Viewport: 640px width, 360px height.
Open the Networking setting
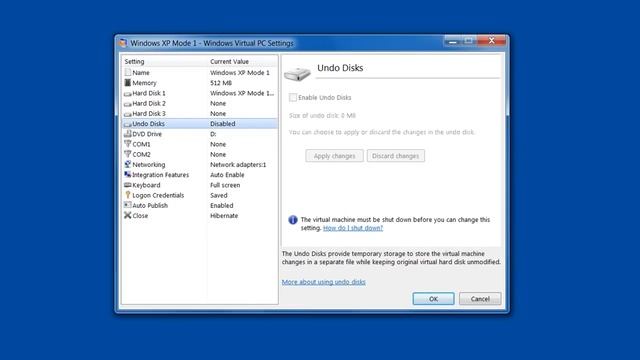pos(200,164)
